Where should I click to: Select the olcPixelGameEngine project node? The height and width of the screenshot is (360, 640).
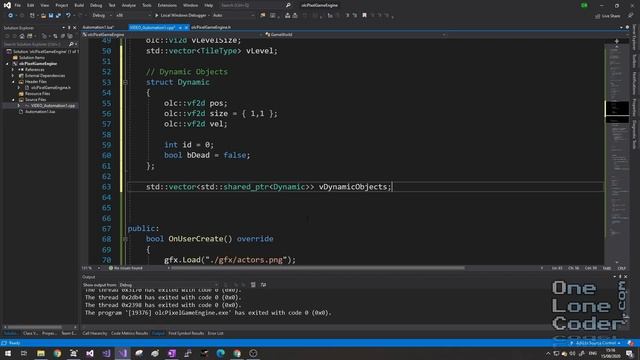(x=38, y=64)
